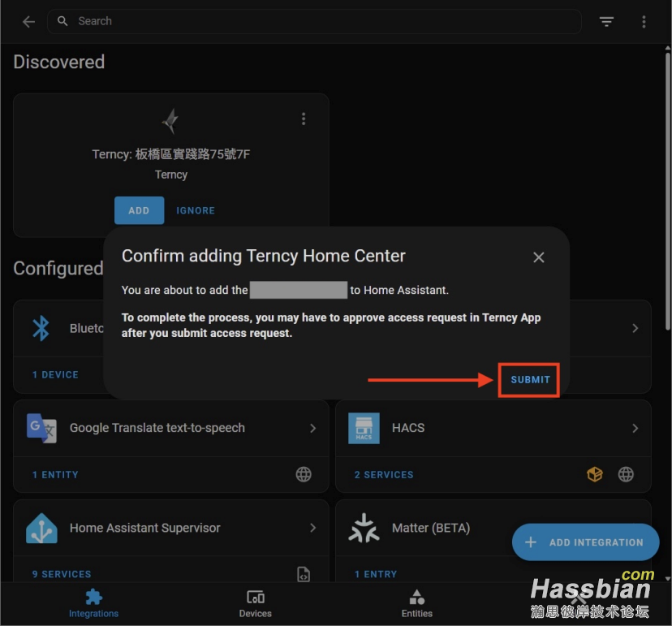Open Google Translate 1 ENTITY link

click(x=56, y=475)
